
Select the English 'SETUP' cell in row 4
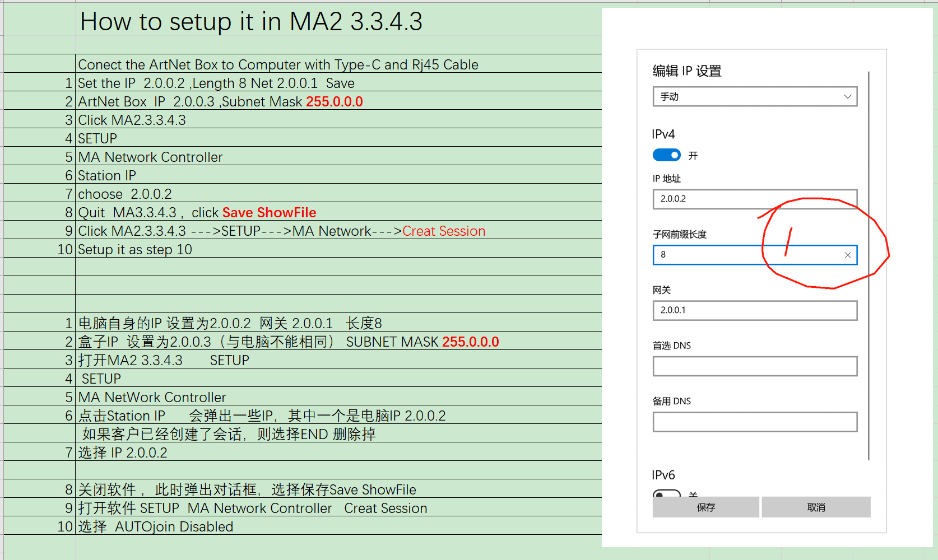pos(338,138)
